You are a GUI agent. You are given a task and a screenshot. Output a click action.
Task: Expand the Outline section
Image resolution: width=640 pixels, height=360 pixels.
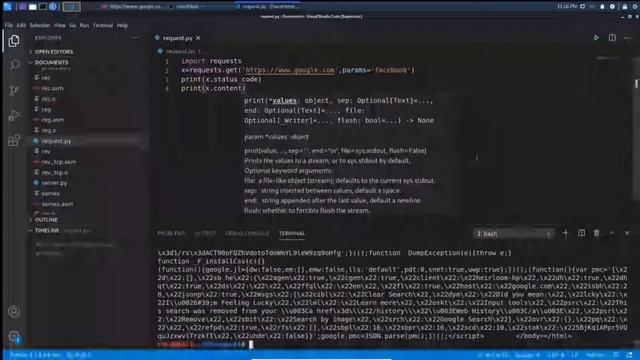(x=46, y=220)
